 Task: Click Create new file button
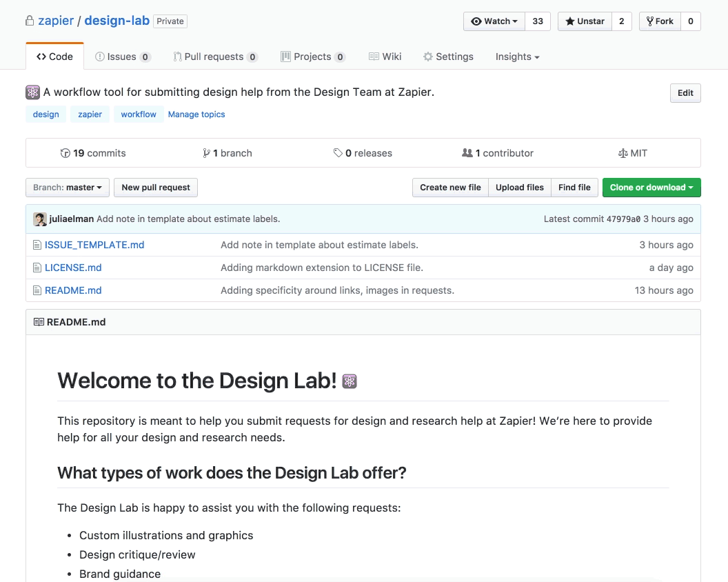pos(450,188)
